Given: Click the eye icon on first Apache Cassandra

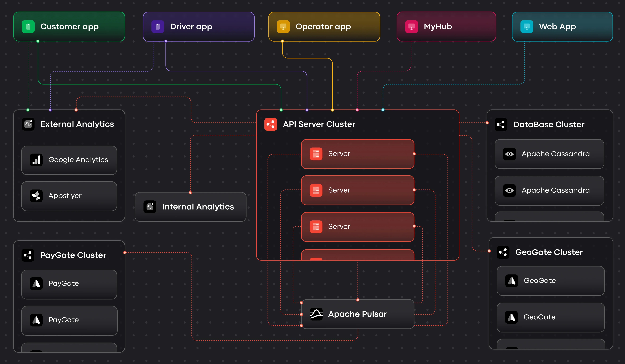Looking at the screenshot, I should 509,154.
